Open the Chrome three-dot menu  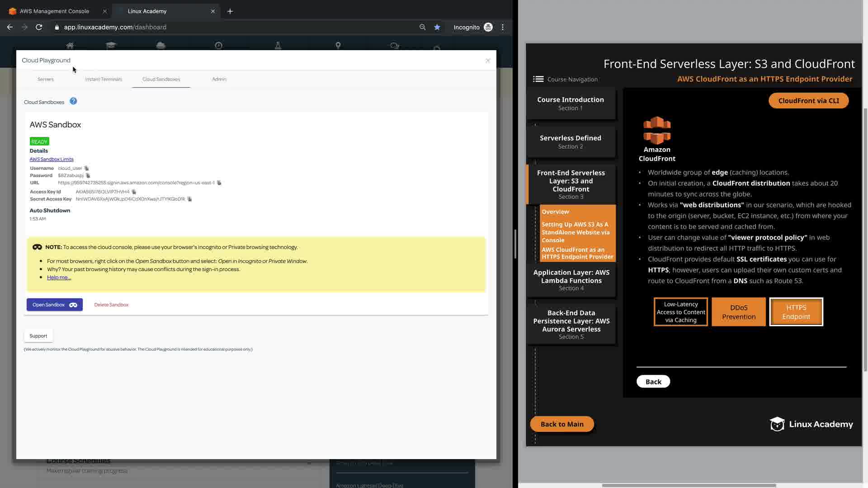[503, 27]
